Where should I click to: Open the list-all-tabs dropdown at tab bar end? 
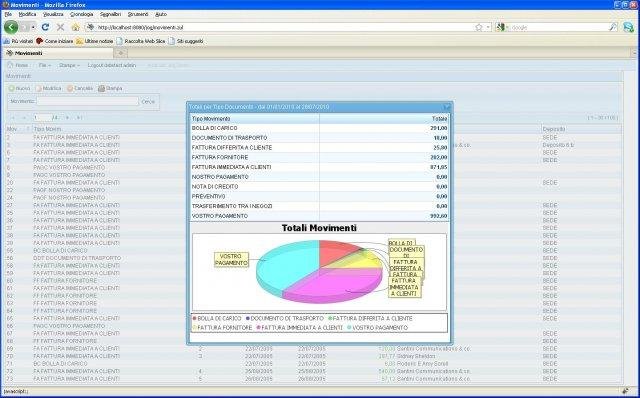[x=635, y=53]
